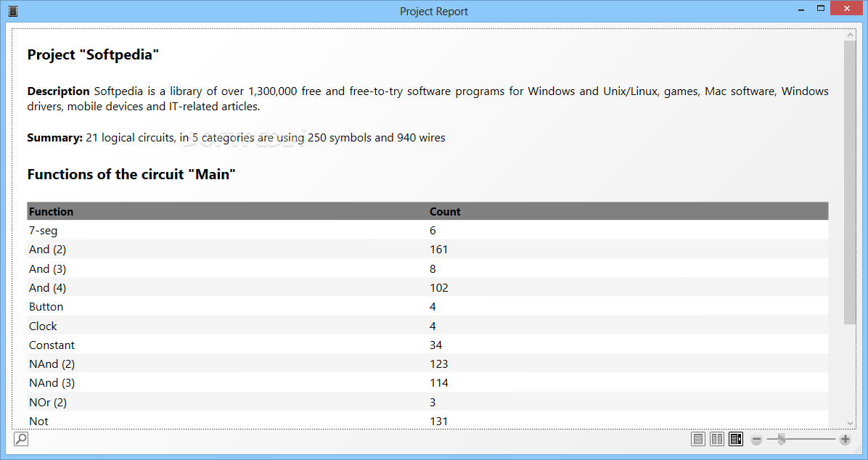
Task: Click the count value 114
Action: click(x=439, y=382)
